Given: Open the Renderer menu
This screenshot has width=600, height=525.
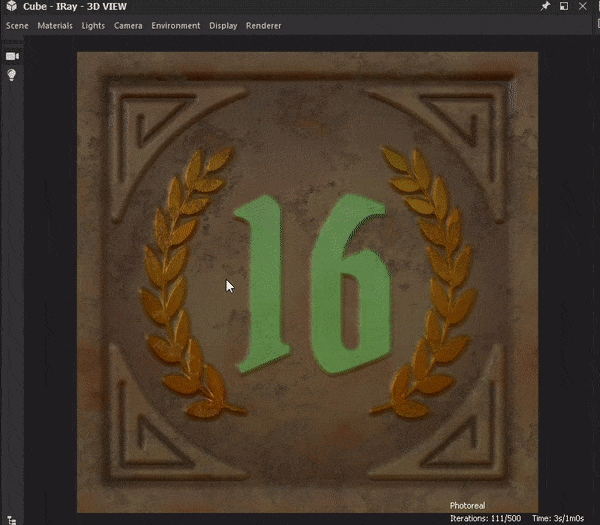Looking at the screenshot, I should click(x=264, y=26).
